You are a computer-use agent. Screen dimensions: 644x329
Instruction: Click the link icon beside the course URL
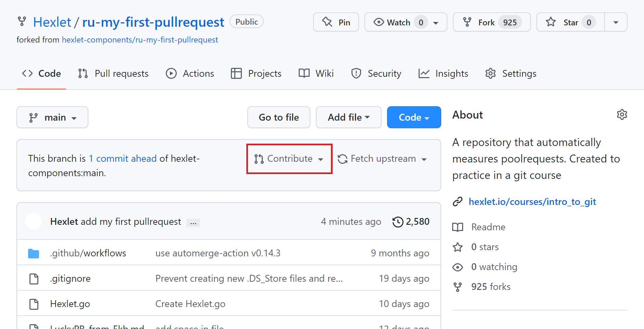click(458, 202)
